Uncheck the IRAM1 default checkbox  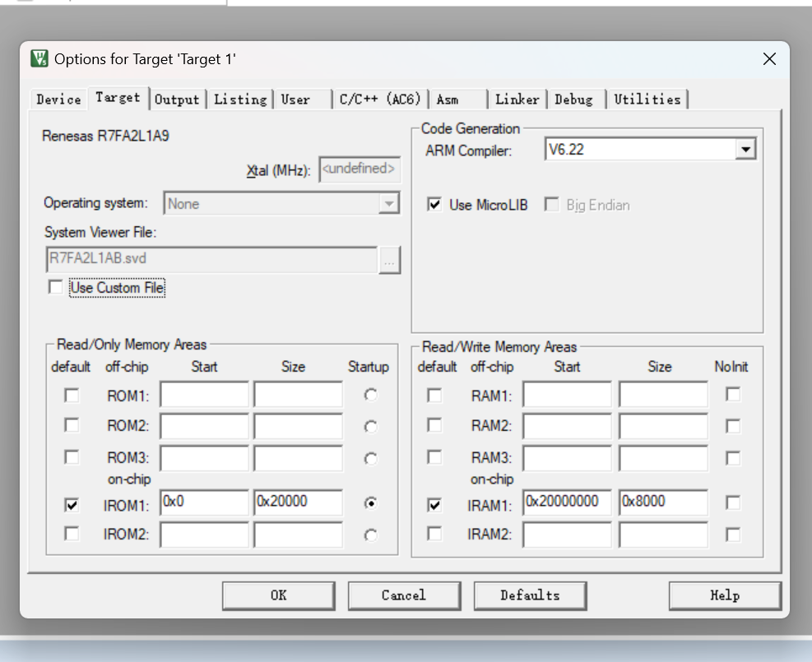click(434, 505)
